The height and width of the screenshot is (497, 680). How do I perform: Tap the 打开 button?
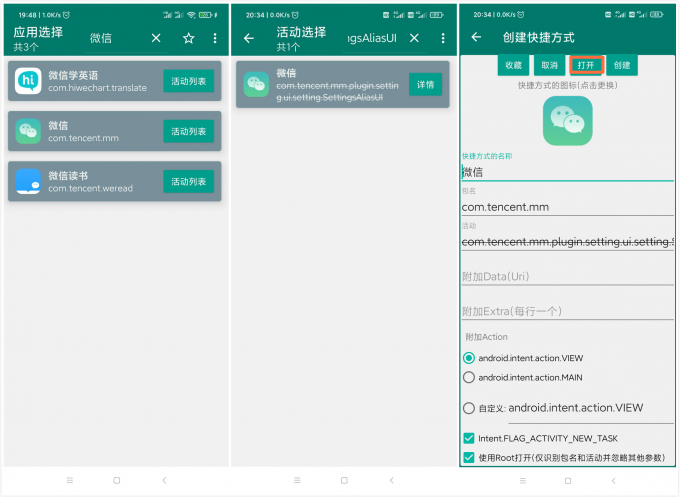point(586,65)
